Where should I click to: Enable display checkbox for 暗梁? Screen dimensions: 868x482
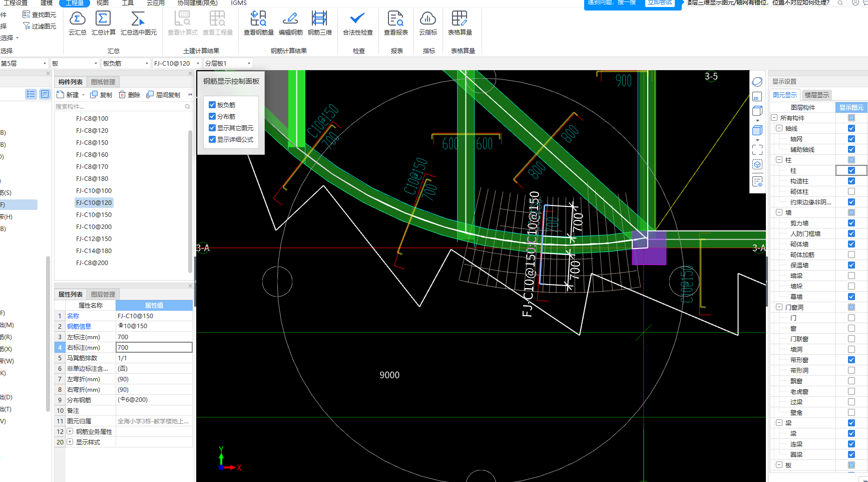(851, 276)
